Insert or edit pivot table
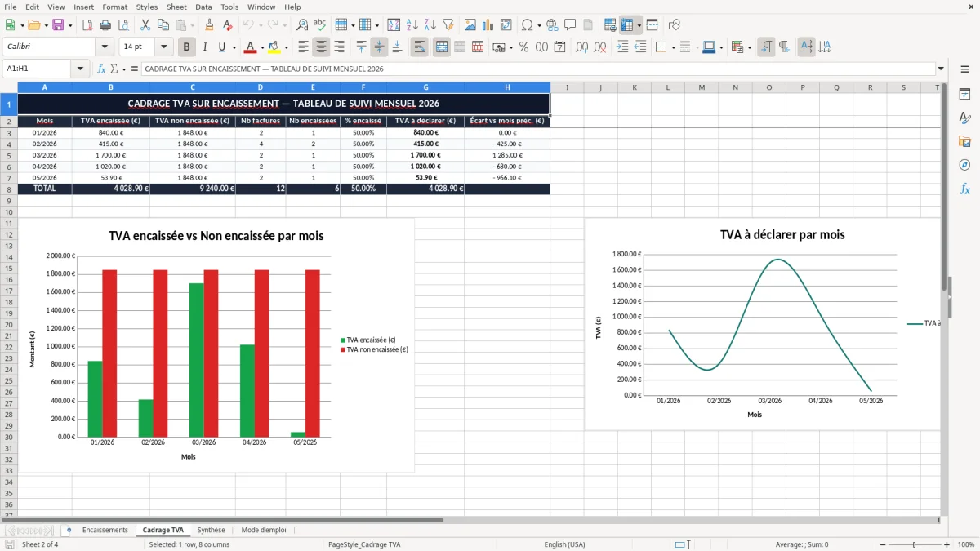Viewport: 980px width, 551px height. (x=506, y=25)
